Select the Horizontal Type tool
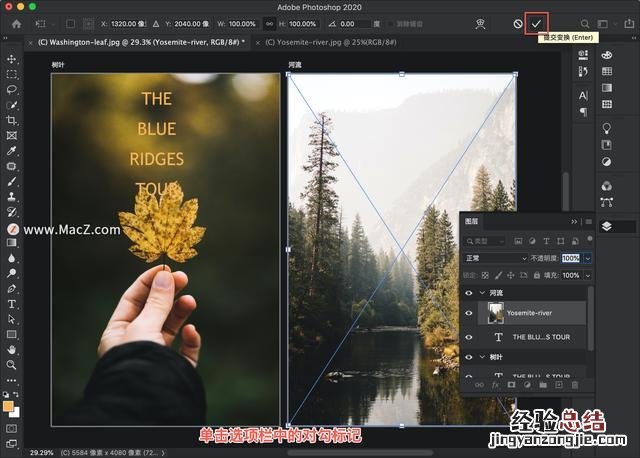The image size is (640, 458). pos(11,304)
